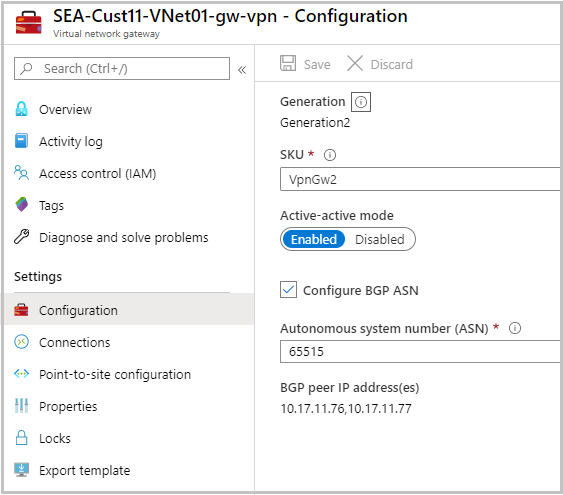Show info tooltip next to Generation
The image size is (563, 495).
point(361,102)
